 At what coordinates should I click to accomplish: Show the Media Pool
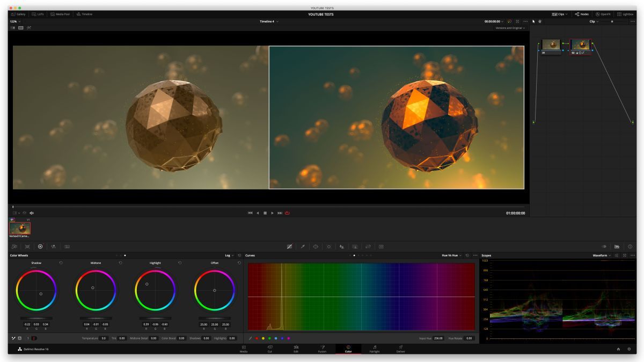point(61,14)
